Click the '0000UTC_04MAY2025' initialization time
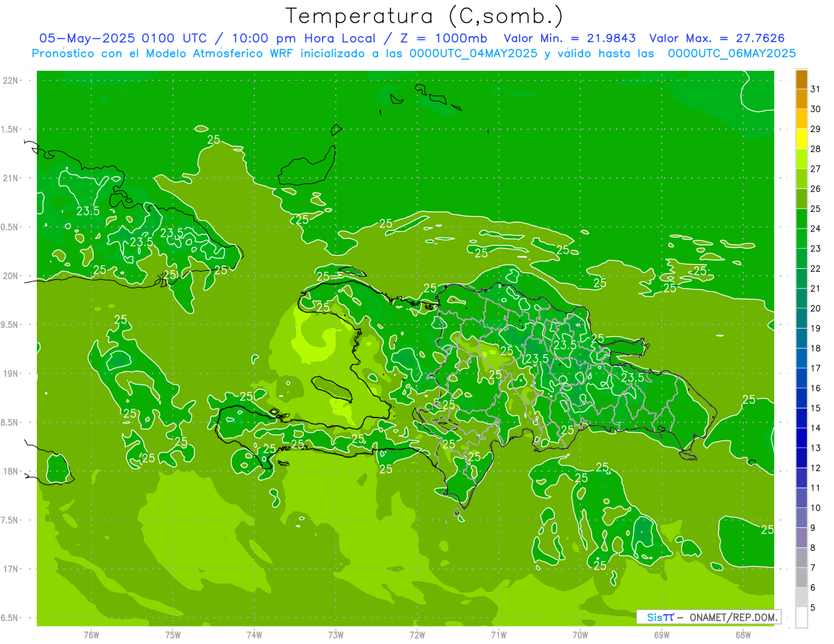834x644 pixels. 473,53
